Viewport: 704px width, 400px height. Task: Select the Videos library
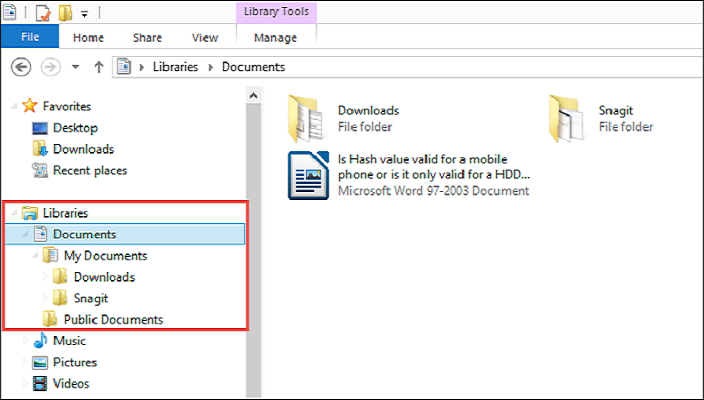pyautogui.click(x=71, y=383)
